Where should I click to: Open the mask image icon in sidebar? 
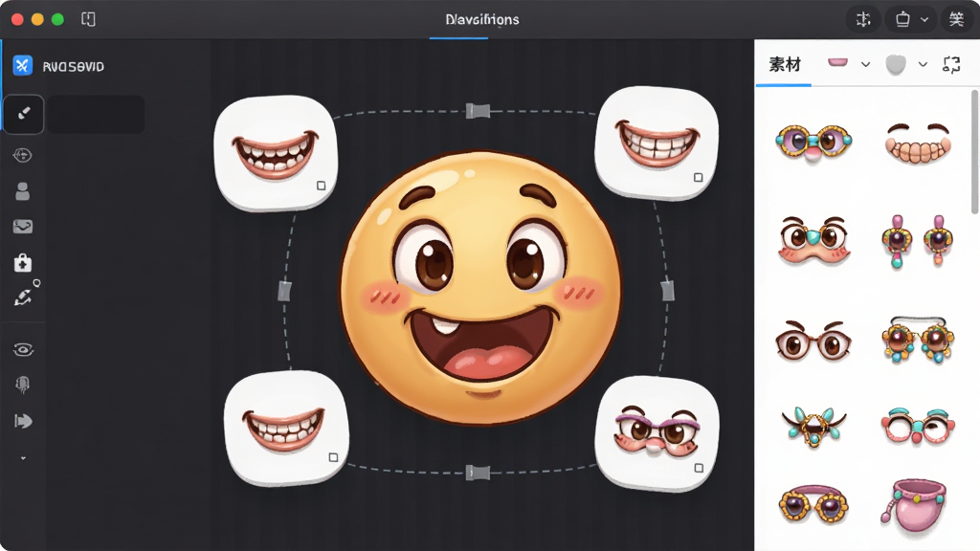[23, 226]
